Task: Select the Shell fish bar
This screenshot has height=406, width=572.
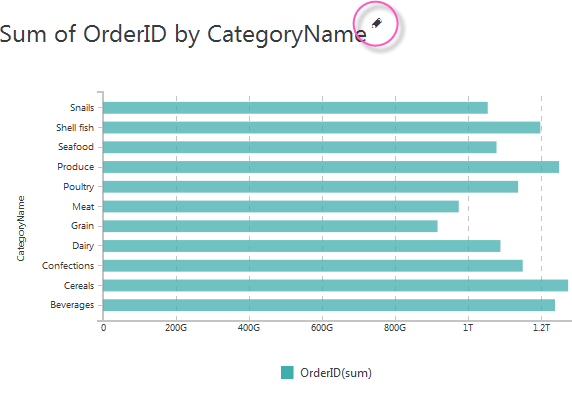Action: 321,128
